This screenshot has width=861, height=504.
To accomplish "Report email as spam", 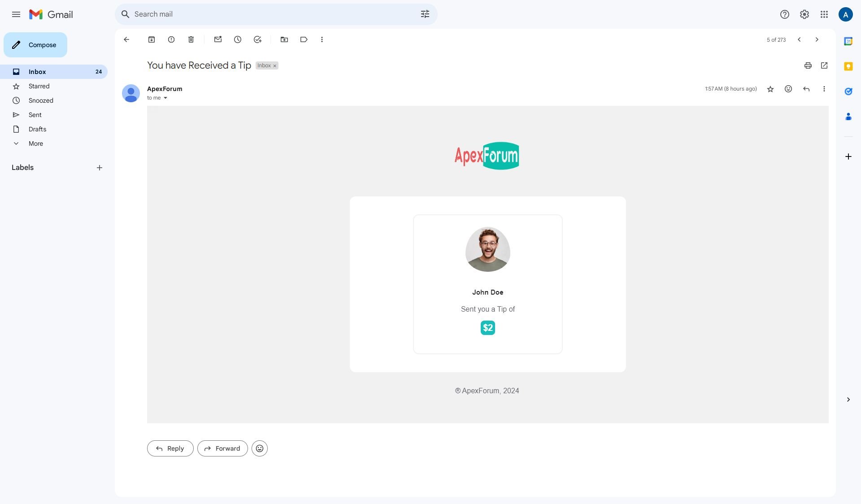I will coord(171,39).
